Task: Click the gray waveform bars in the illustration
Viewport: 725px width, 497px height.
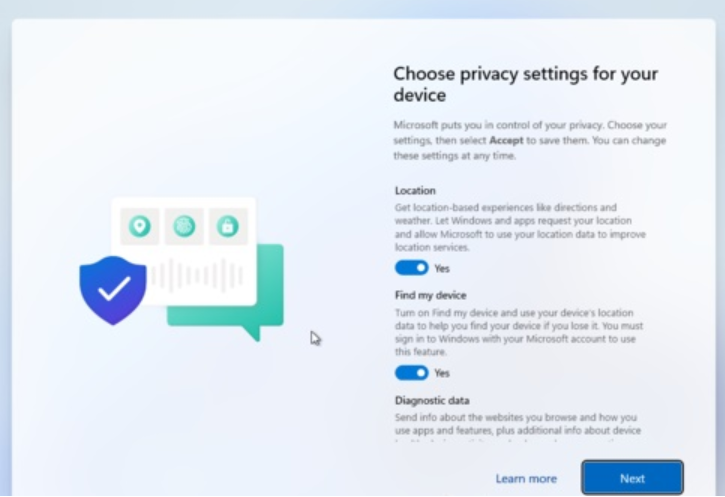Action: (198, 273)
